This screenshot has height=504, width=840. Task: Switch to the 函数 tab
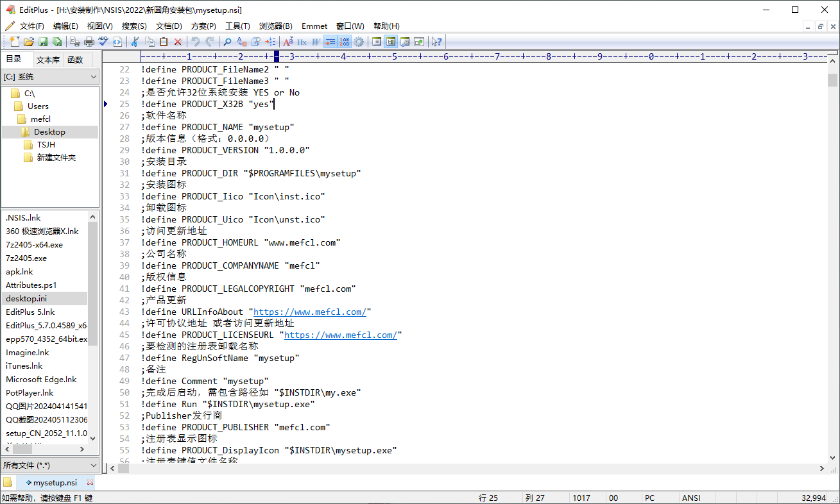coord(74,60)
